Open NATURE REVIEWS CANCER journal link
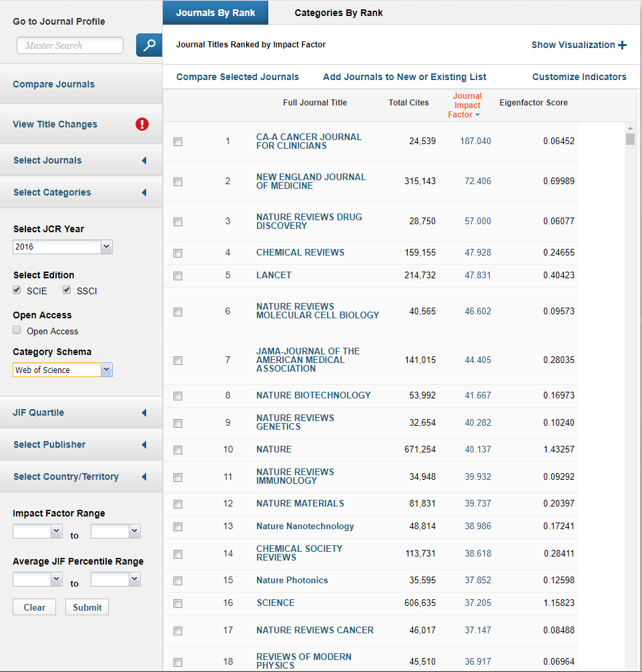Image resolution: width=642 pixels, height=672 pixels. [x=315, y=631]
